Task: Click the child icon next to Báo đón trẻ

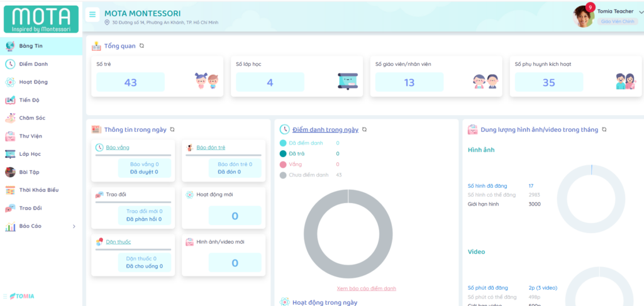Action: point(189,148)
